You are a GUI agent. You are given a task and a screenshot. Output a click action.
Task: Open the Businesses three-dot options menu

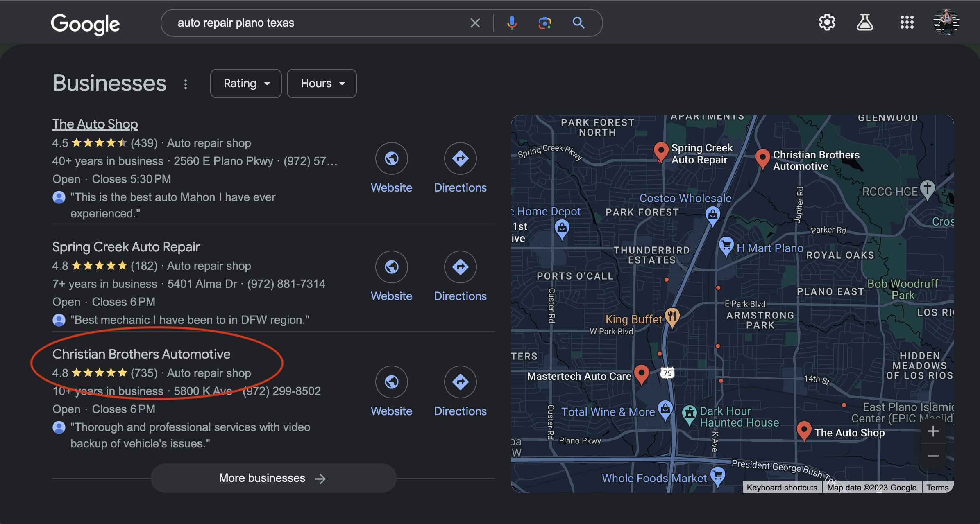[x=186, y=84]
